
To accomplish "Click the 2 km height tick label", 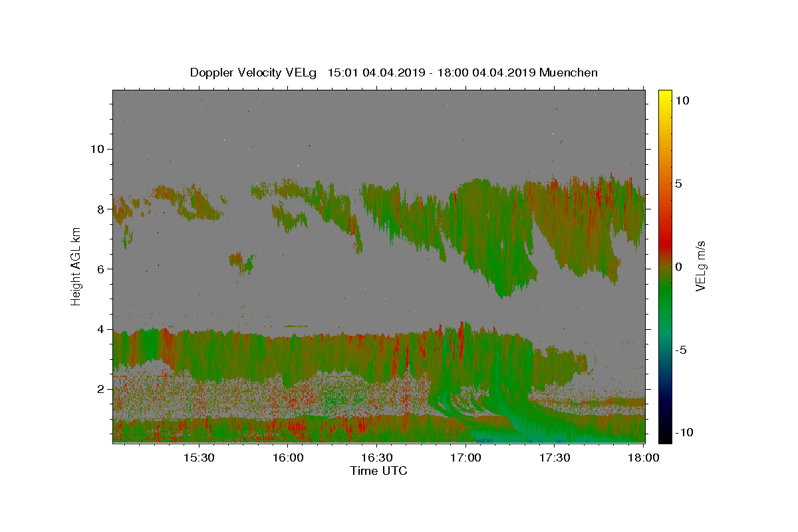I will (x=100, y=389).
